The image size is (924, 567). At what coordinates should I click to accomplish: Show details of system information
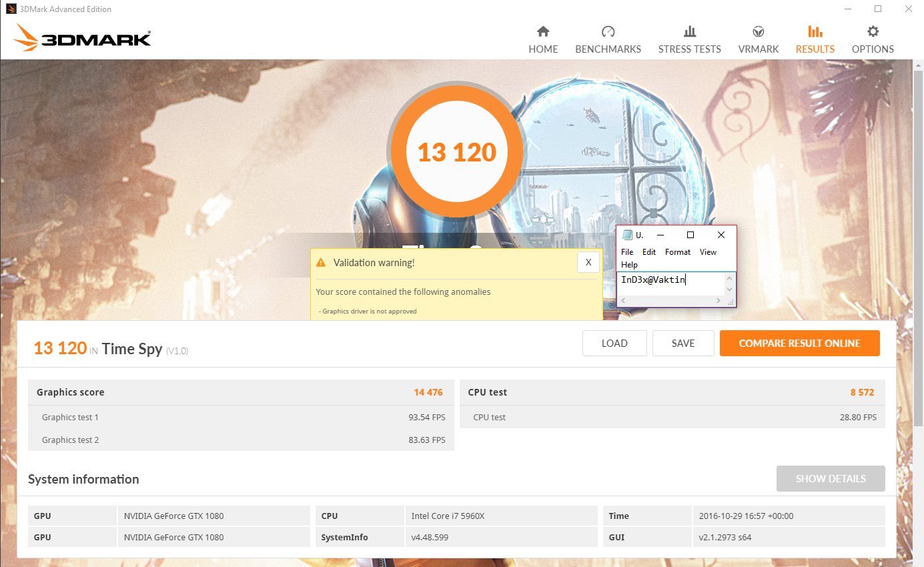coord(831,478)
